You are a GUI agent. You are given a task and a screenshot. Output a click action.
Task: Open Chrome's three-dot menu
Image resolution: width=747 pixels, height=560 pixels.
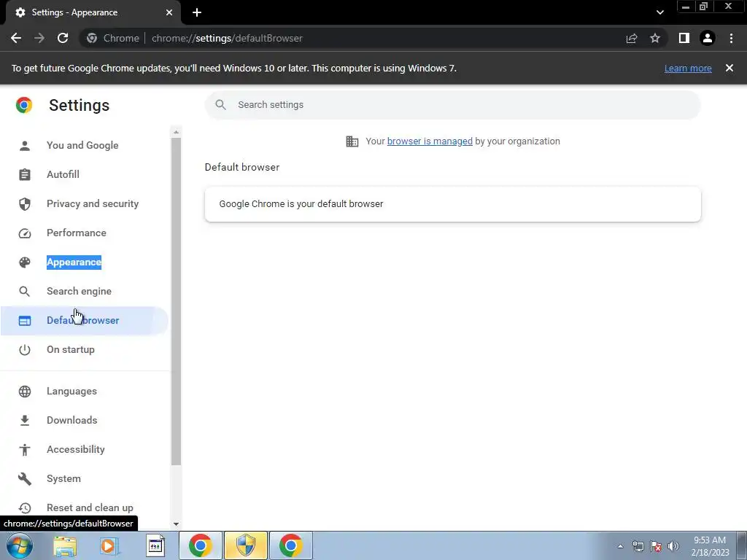click(731, 38)
